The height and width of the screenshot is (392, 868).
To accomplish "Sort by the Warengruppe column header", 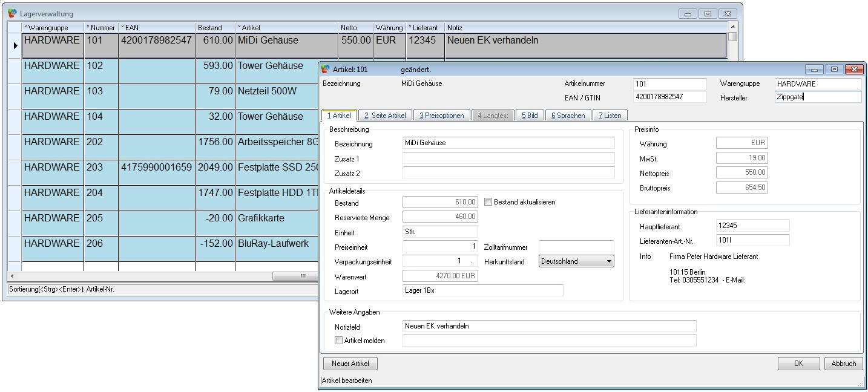I will click(x=53, y=28).
